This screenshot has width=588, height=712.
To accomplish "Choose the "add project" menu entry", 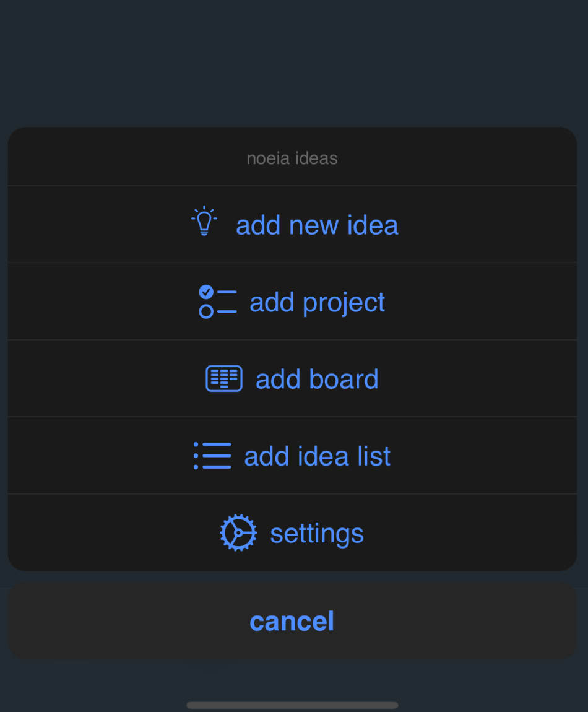I will tap(317, 302).
